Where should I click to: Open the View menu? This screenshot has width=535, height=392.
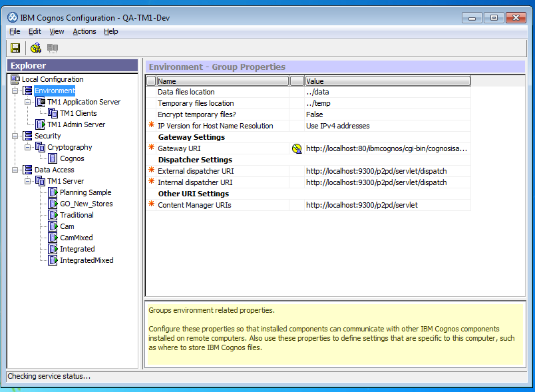click(57, 31)
